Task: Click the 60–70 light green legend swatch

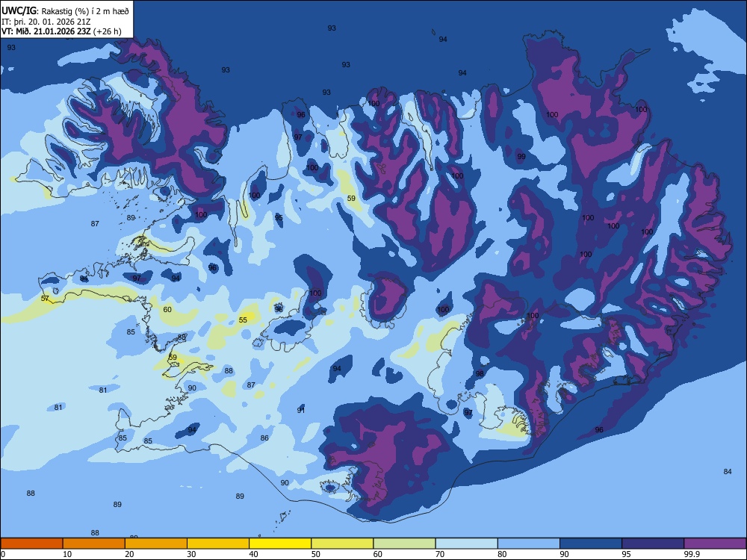Action: (x=404, y=544)
